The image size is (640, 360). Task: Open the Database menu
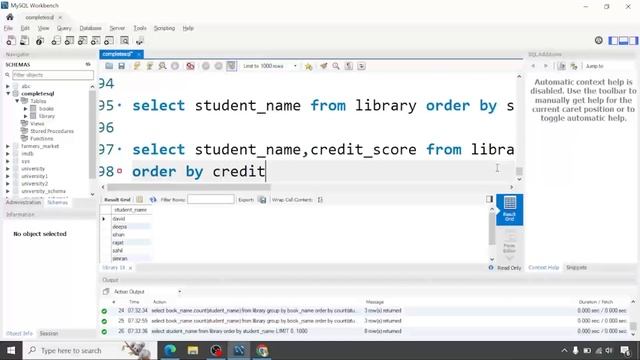[90, 28]
